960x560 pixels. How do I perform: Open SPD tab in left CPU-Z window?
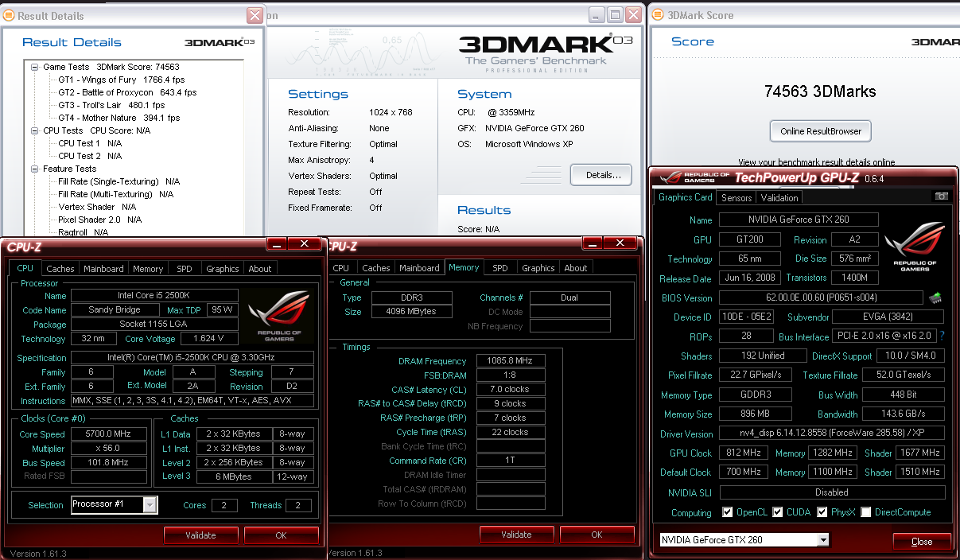185,269
